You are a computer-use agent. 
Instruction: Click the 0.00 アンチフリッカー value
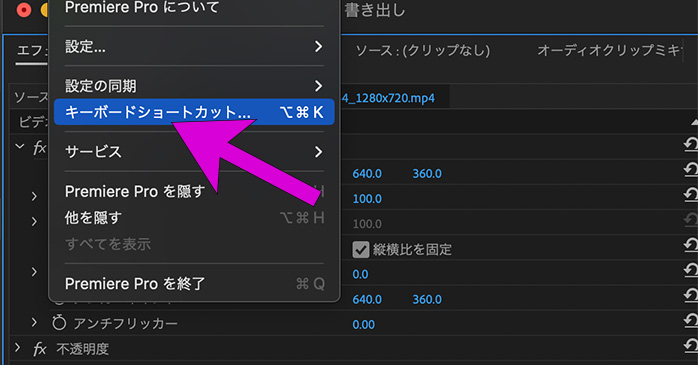(364, 324)
